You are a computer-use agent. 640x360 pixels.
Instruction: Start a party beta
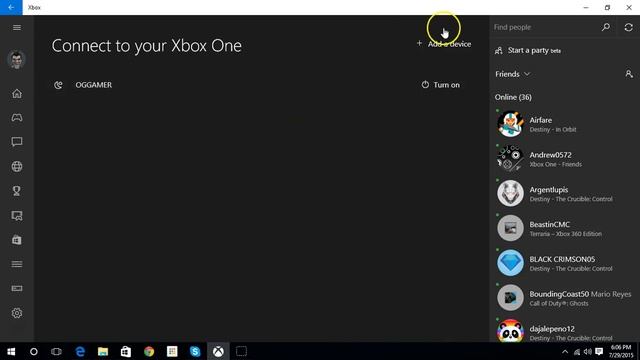tap(528, 51)
